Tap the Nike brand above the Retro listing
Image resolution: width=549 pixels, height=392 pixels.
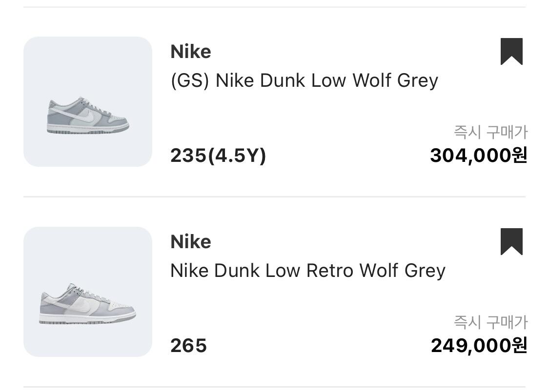(191, 242)
